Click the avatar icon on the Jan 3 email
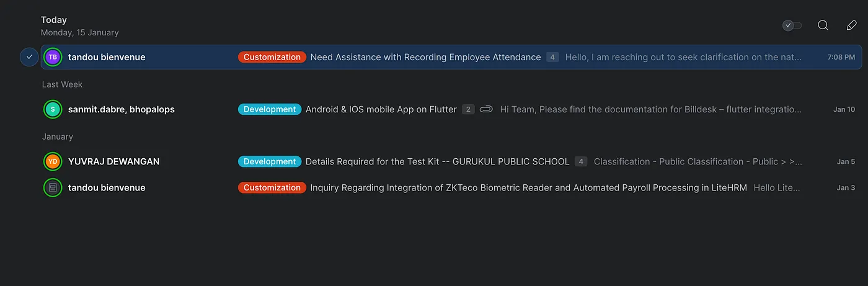The width and height of the screenshot is (868, 286). click(x=53, y=187)
